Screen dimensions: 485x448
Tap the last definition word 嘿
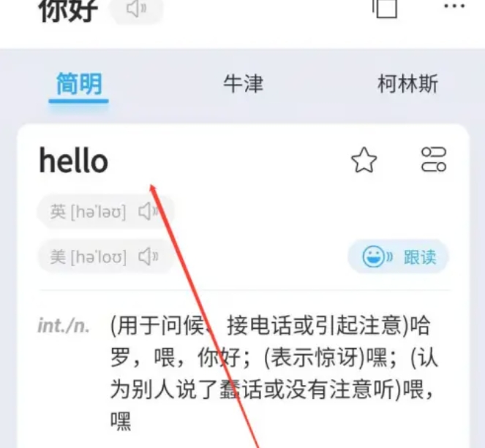[121, 420]
